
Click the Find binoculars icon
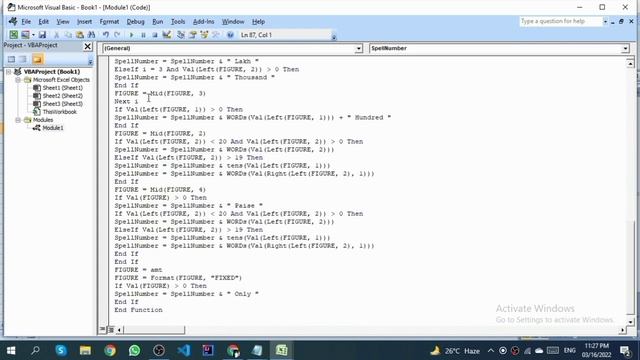tap(91, 35)
